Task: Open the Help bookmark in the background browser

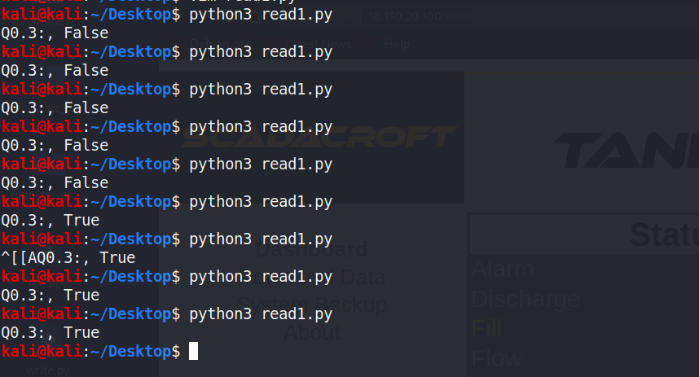Action: pos(397,44)
